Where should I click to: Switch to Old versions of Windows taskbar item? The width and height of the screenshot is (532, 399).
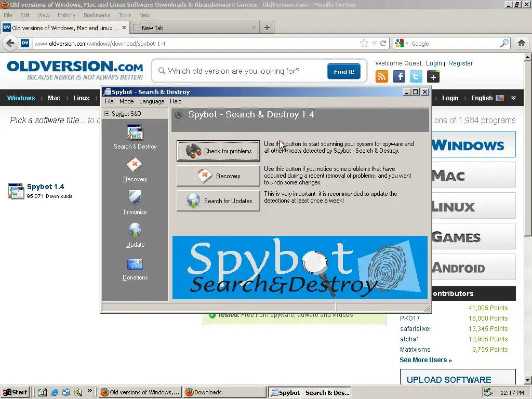pos(140,392)
